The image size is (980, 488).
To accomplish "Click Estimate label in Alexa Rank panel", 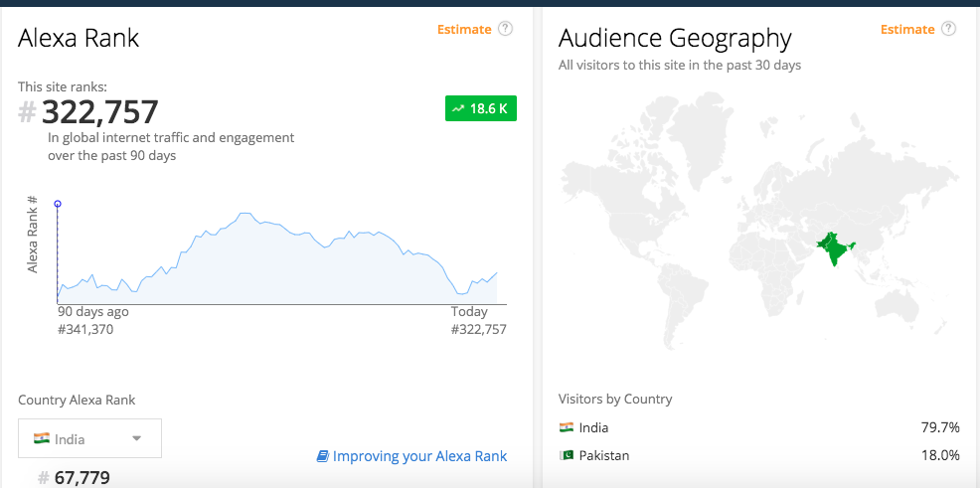I will 464,30.
